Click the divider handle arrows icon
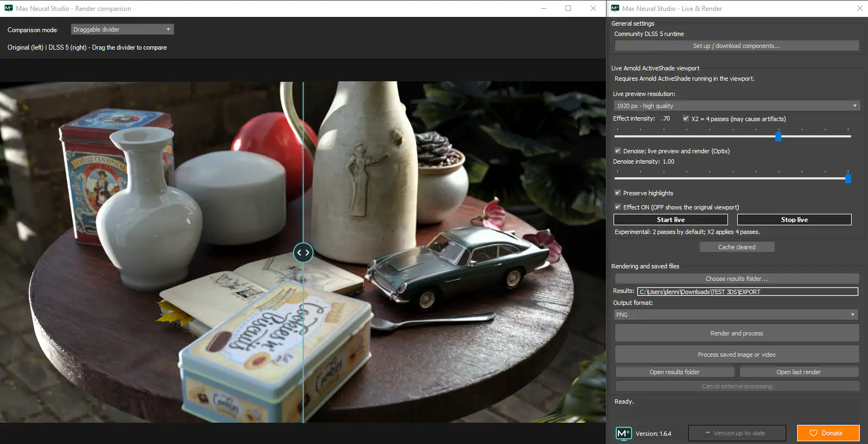Screen dimensions: 868x444 pos(303,253)
